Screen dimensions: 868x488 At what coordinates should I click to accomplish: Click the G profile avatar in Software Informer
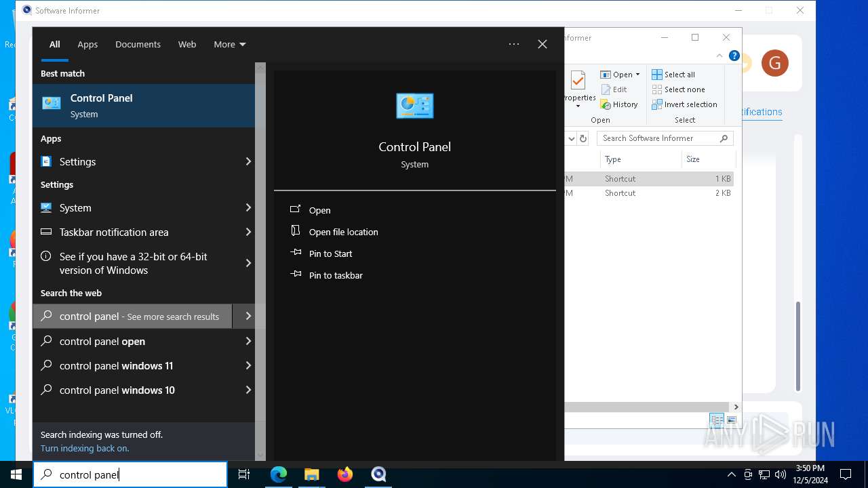(775, 63)
